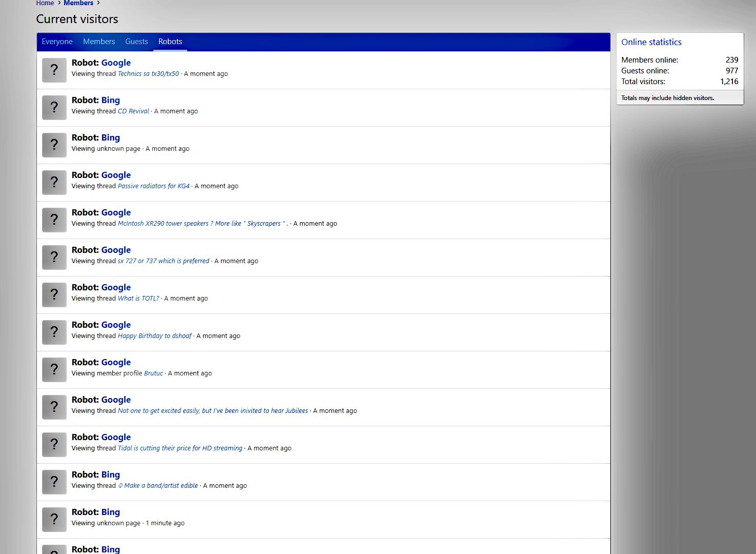Click the avatar beside the Jubilees thread row

click(54, 407)
